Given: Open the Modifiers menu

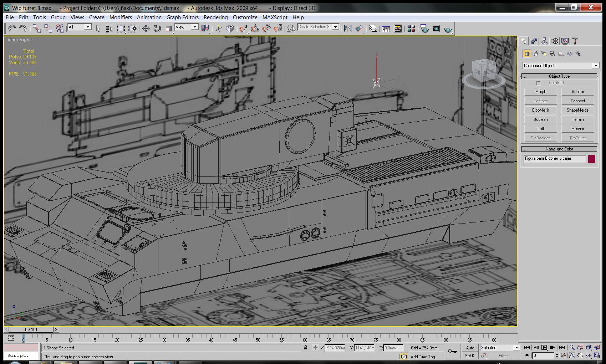Looking at the screenshot, I should [121, 17].
